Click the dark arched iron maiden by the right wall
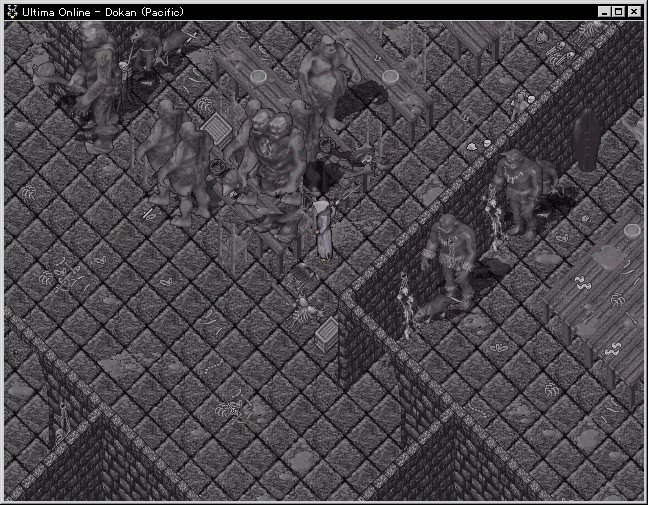 click(x=587, y=140)
